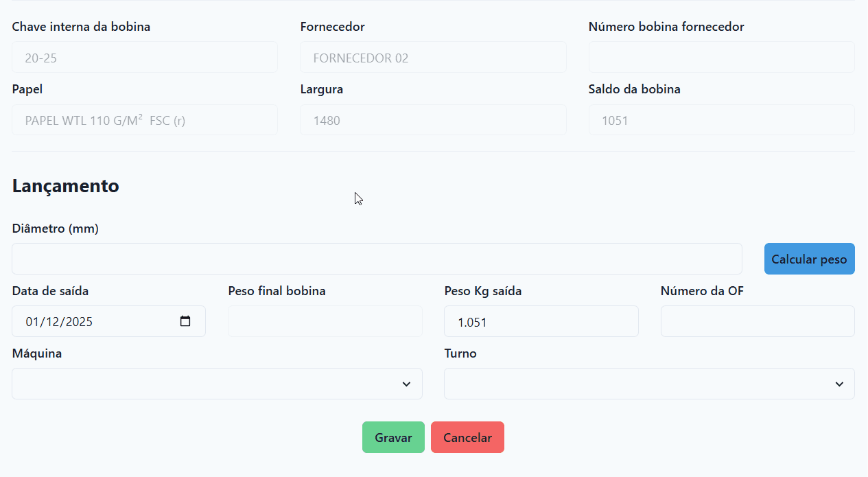The height and width of the screenshot is (477, 868).
Task: Focus the Diâmetro (mm) input field
Action: pos(377,259)
